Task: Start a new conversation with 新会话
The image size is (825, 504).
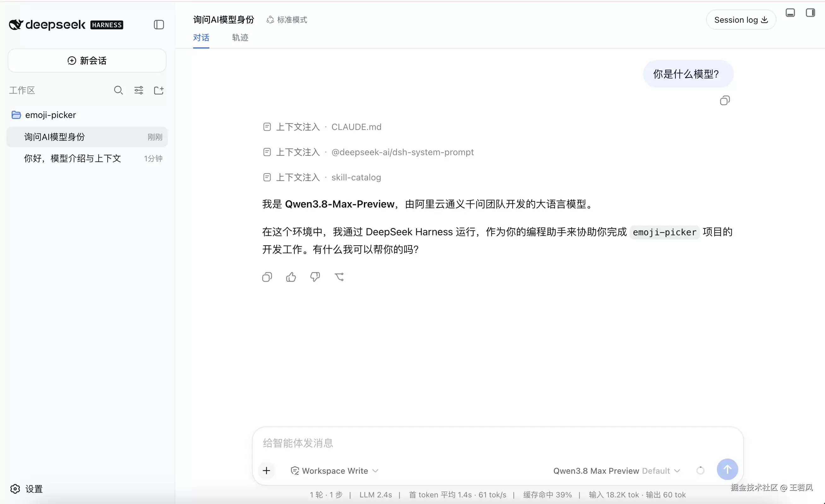Action: (87, 61)
